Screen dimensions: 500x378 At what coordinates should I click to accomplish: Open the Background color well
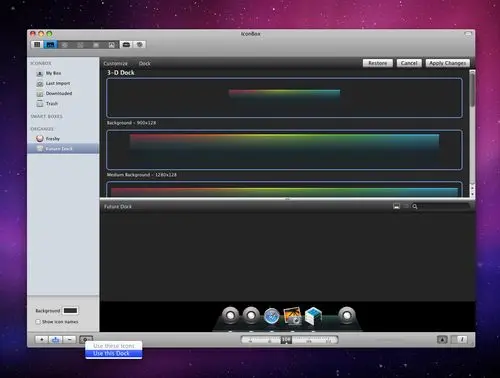coord(70,310)
